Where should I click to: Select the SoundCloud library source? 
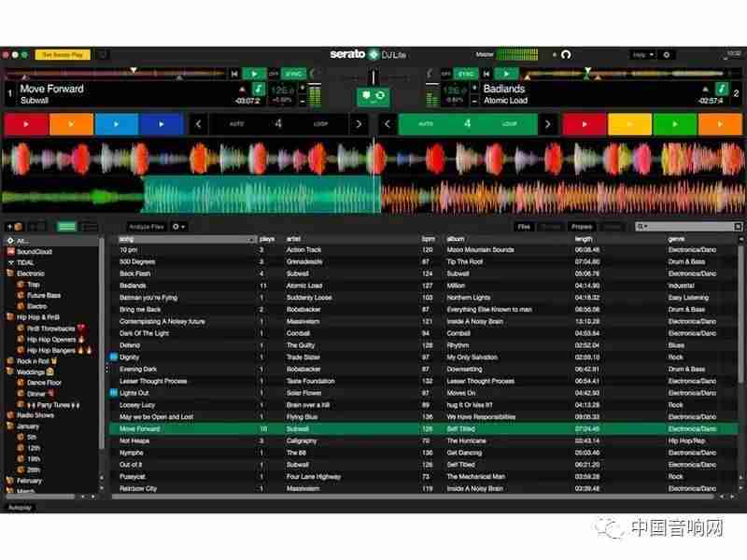pos(35,251)
